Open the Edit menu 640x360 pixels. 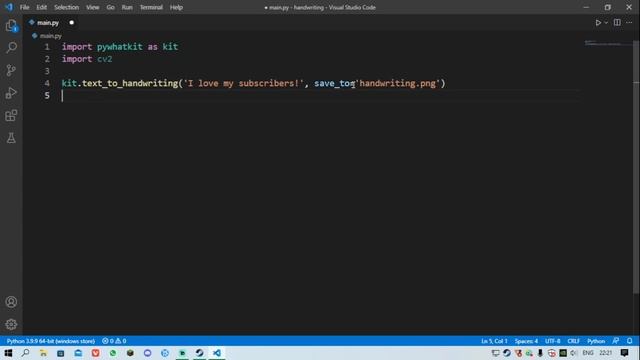pos(42,7)
